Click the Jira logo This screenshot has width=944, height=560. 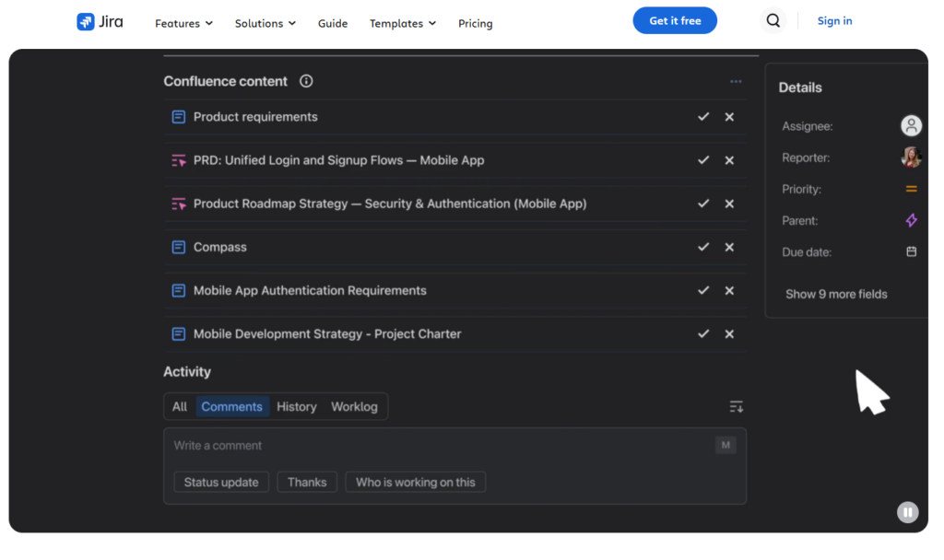coord(100,22)
